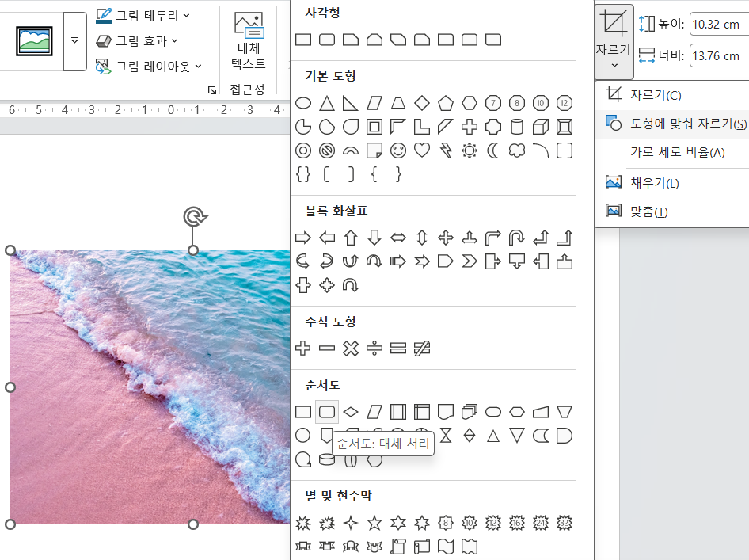Select the isosceles triangle basic shape
Image resolution: width=749 pixels, height=560 pixels.
click(x=327, y=103)
